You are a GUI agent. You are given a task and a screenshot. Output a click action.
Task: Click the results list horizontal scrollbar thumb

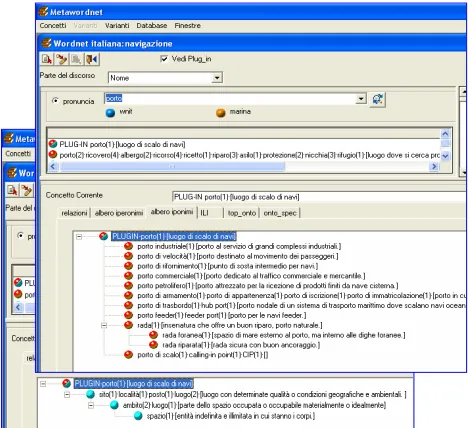(172, 166)
